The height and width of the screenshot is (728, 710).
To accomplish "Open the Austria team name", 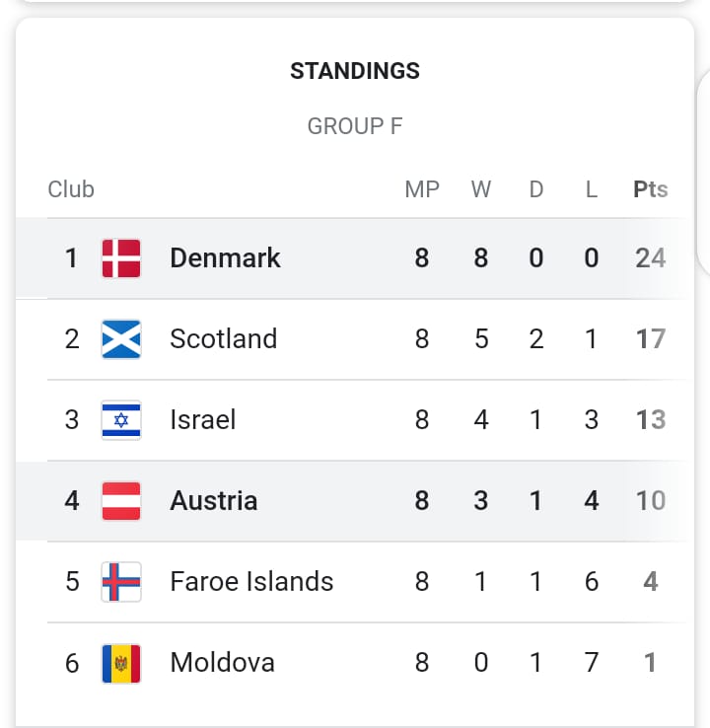I will tap(213, 501).
